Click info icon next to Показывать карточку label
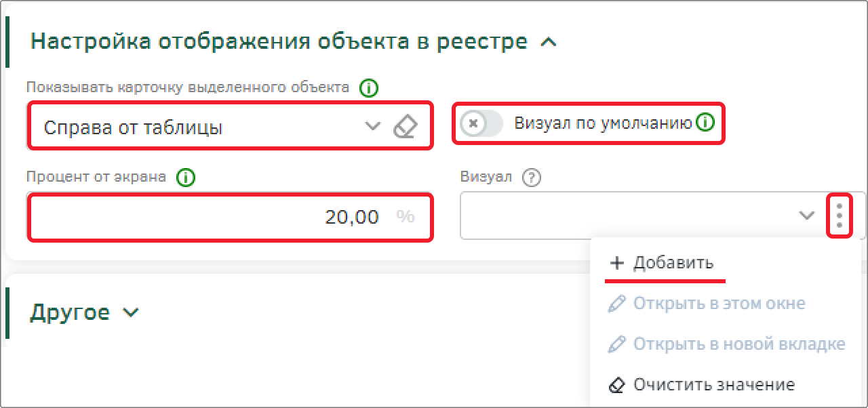This screenshot has height=408, width=868. click(369, 87)
